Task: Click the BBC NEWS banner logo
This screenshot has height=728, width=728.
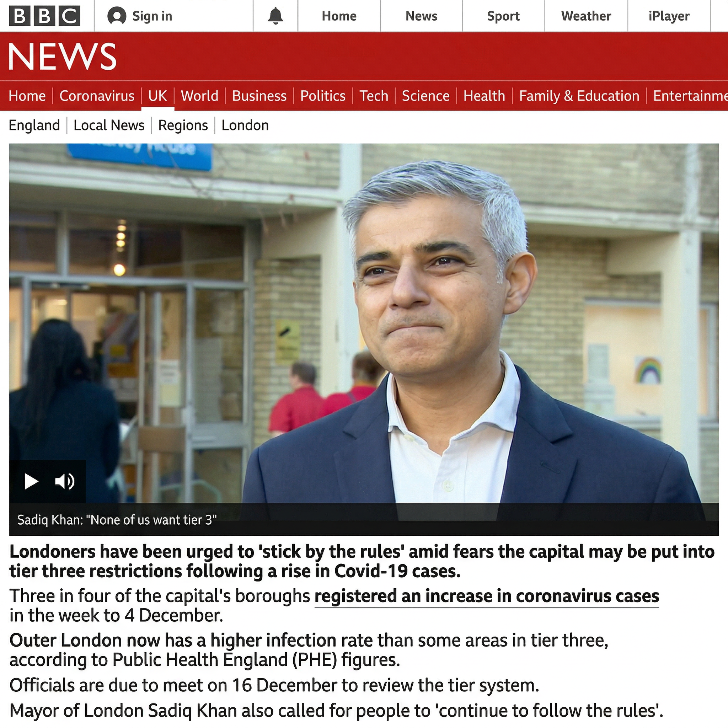Action: [x=63, y=57]
